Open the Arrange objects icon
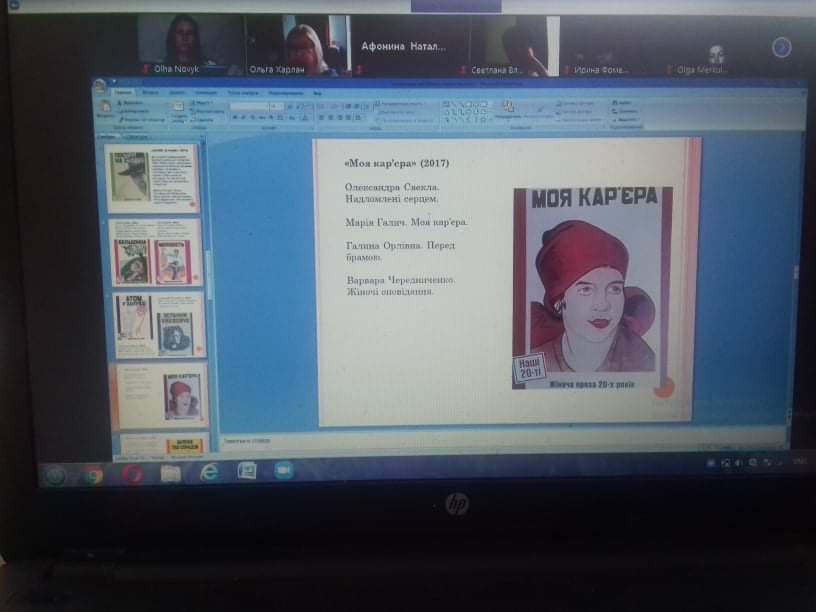Viewport: 816px width, 612px height. pos(507,109)
